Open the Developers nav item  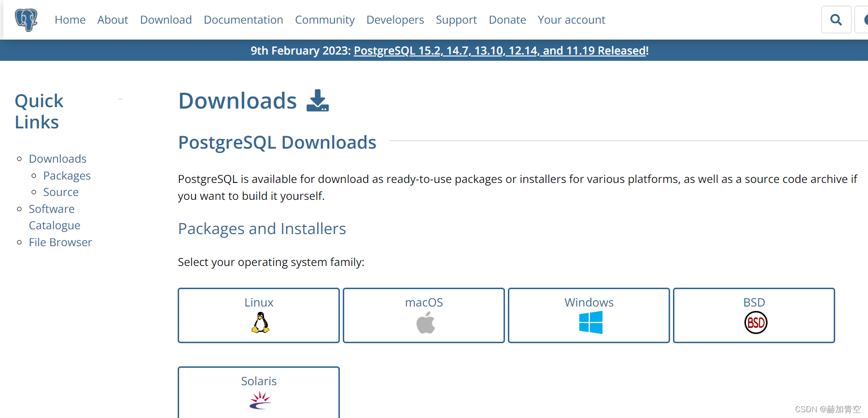(395, 20)
